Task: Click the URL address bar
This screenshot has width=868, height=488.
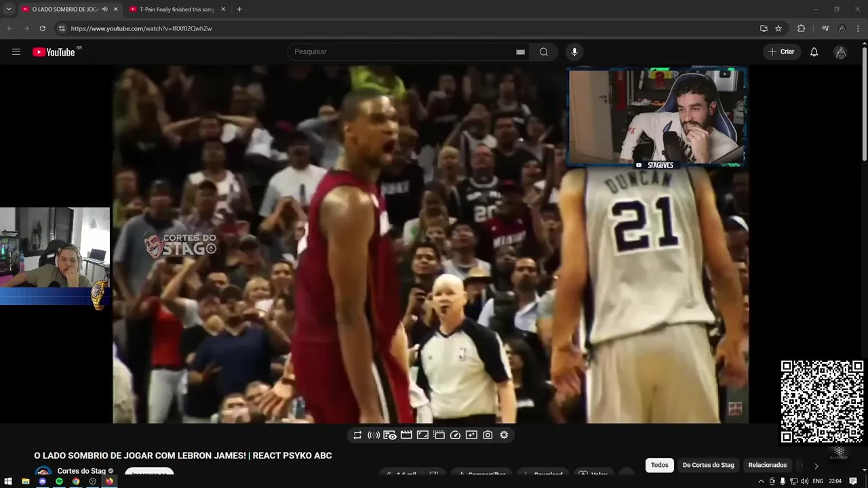Action: pos(407,28)
